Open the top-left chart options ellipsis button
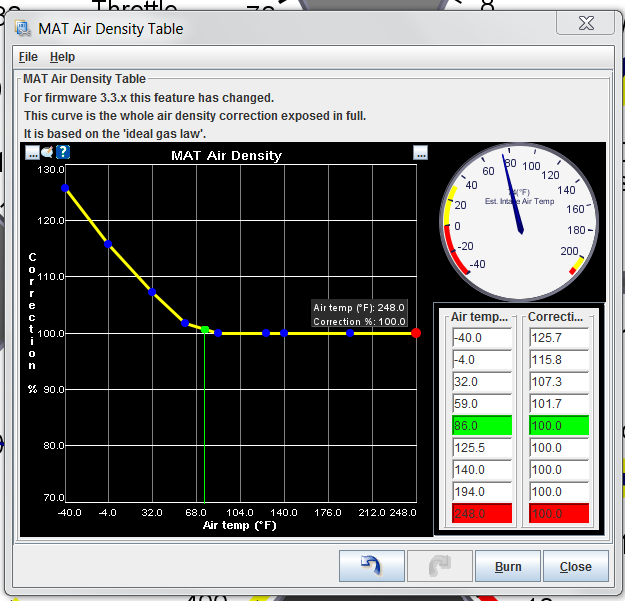Viewport: 625px width, 601px height. pyautogui.click(x=32, y=153)
